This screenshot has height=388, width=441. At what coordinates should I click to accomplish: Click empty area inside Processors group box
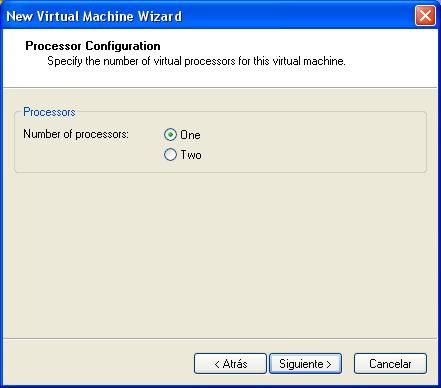(313, 145)
